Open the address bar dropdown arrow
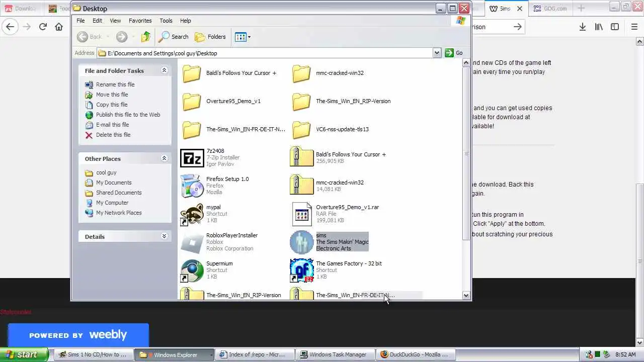Image resolution: width=644 pixels, height=362 pixels. [437, 53]
